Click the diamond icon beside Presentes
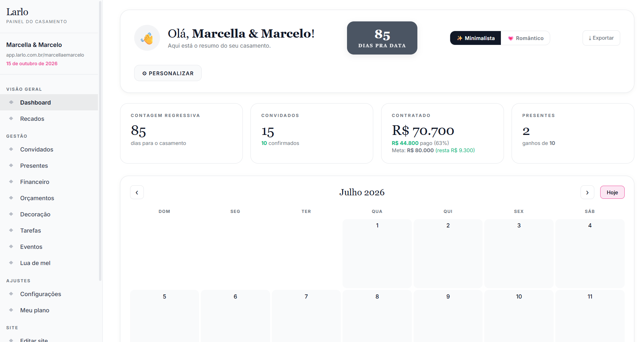The image size is (644, 342). click(x=11, y=165)
